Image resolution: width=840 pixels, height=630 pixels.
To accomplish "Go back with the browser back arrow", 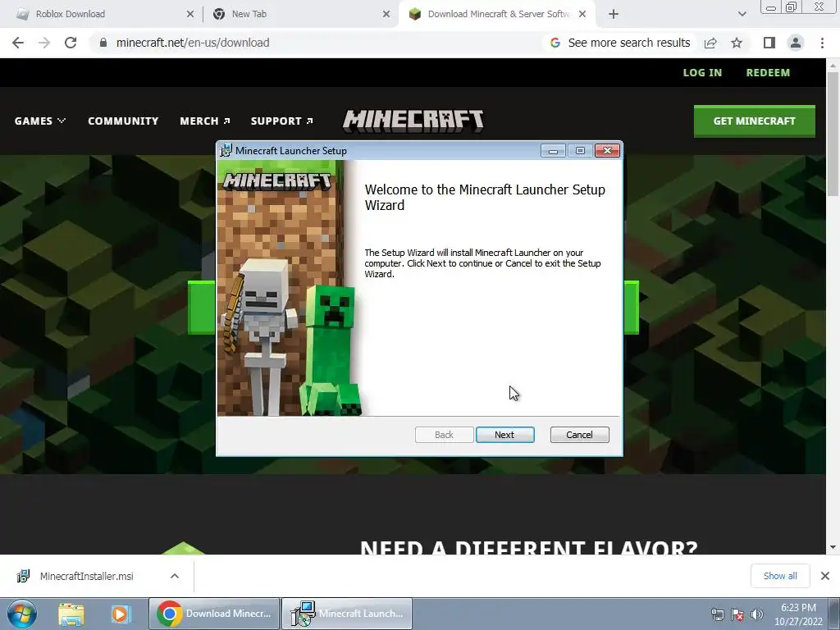I will [18, 43].
